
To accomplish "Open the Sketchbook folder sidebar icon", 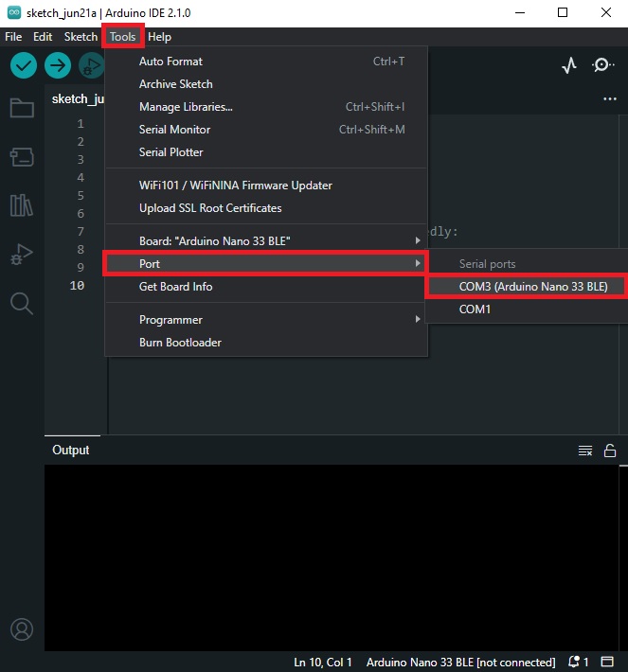I will (22, 108).
